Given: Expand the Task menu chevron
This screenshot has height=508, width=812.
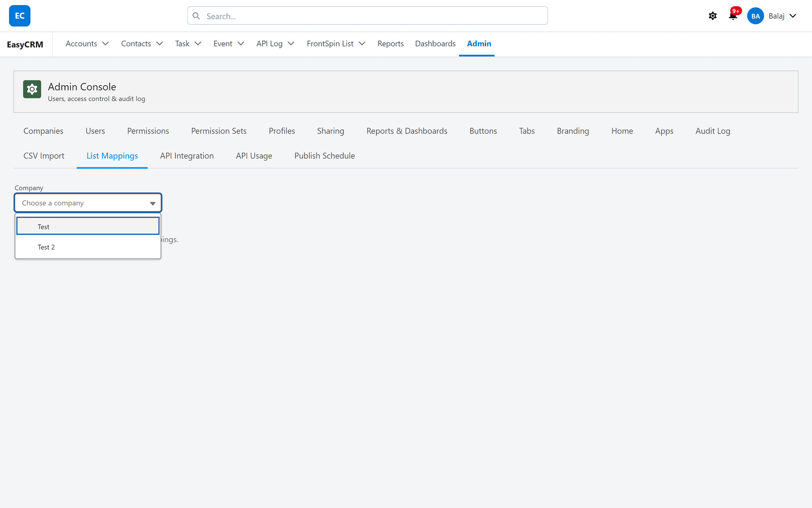Looking at the screenshot, I should [198, 43].
